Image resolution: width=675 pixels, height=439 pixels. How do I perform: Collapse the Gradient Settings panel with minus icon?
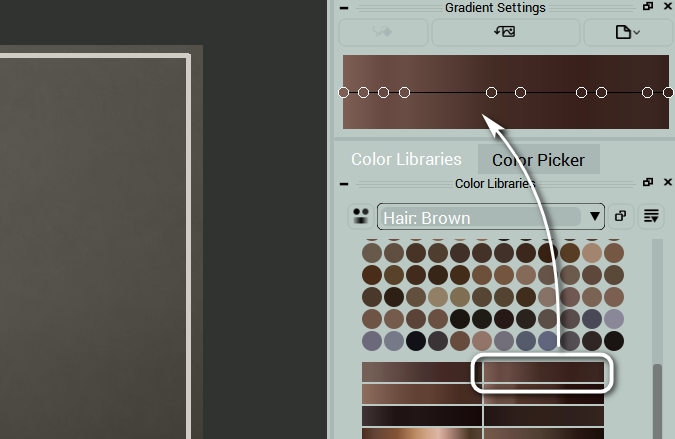point(344,8)
